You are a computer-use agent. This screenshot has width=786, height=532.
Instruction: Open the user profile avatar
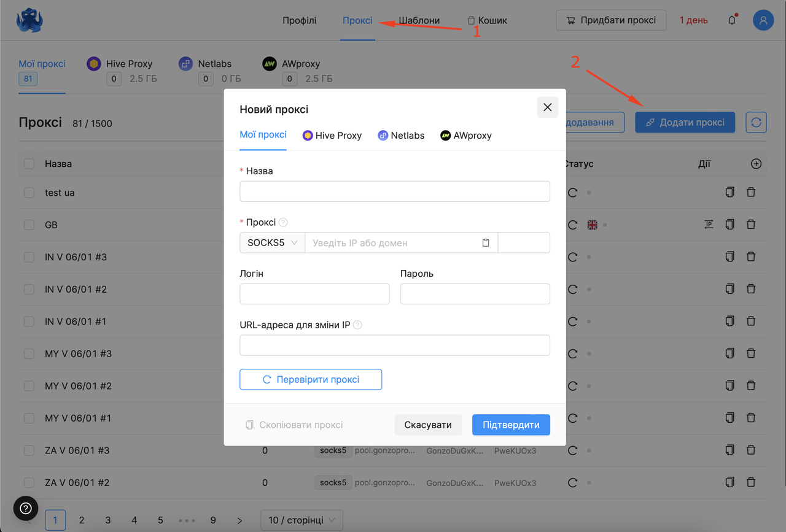click(x=763, y=20)
